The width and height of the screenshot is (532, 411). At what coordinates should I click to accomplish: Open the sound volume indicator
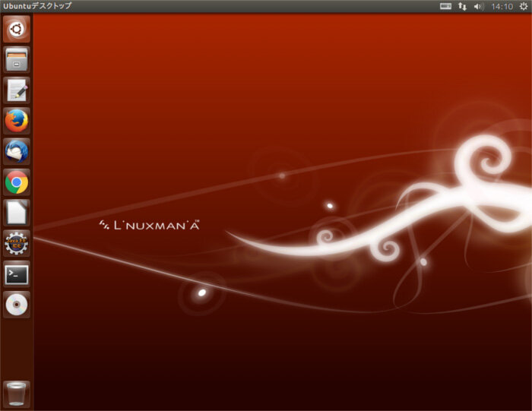(x=478, y=6)
